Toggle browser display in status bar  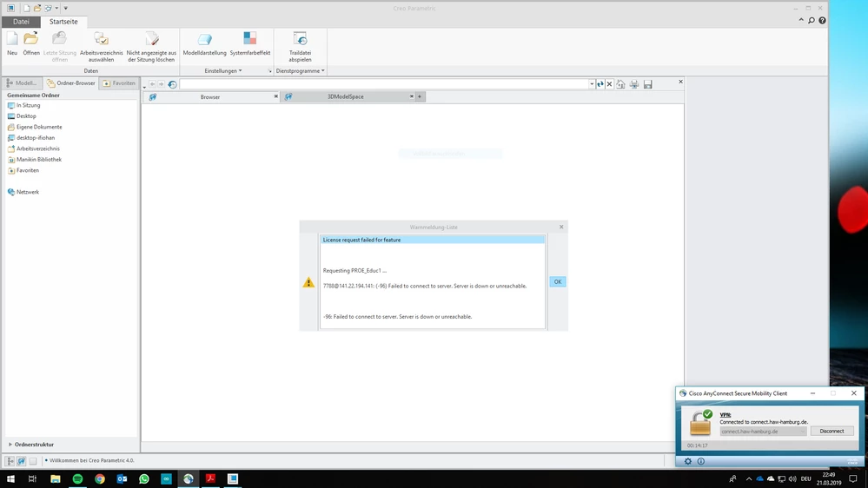(21, 460)
